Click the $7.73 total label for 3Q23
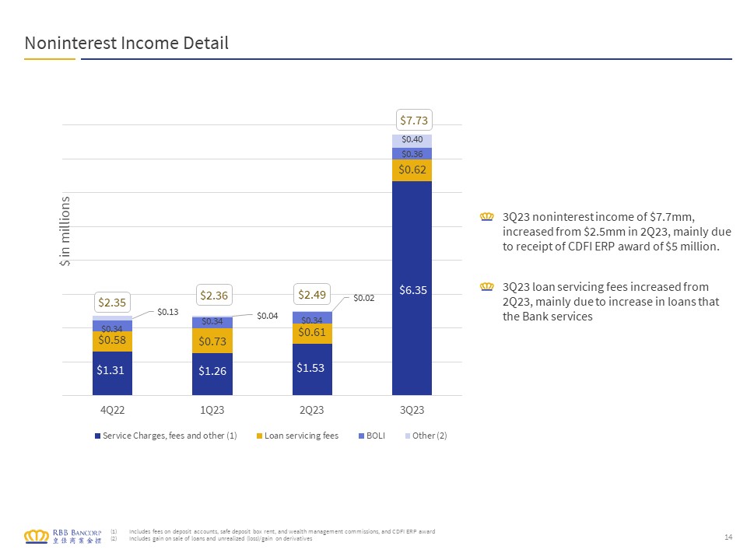This screenshot has width=747, height=560. (x=414, y=120)
